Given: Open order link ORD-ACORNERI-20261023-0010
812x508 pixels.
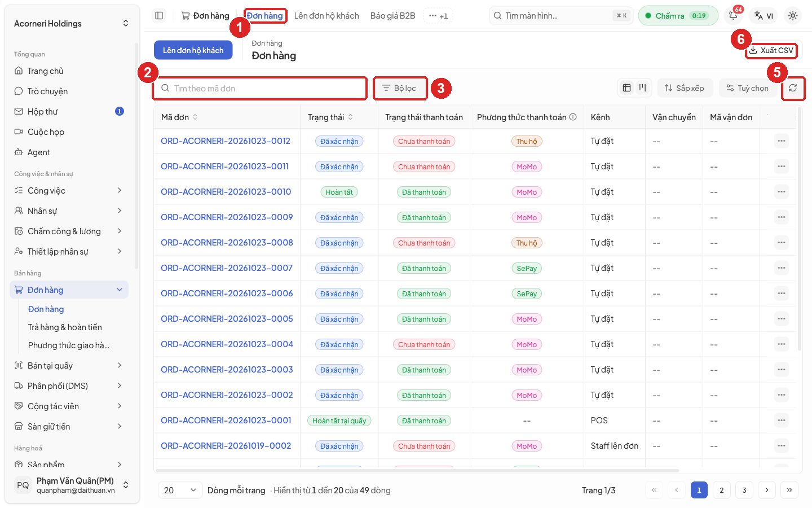Looking at the screenshot, I should [226, 192].
